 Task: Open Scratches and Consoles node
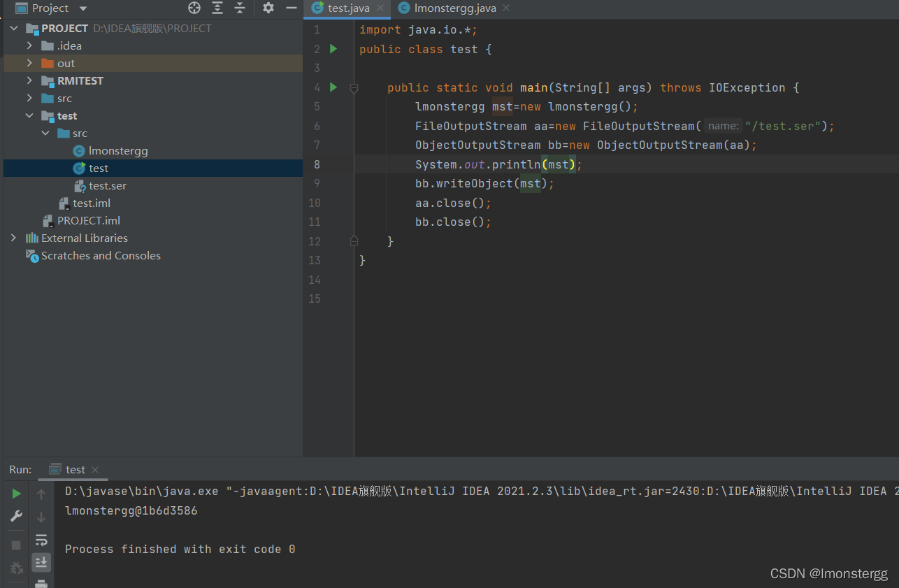coord(101,255)
